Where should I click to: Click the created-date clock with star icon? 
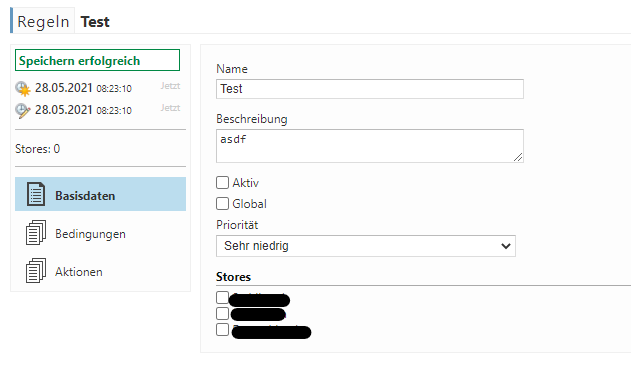(23, 88)
